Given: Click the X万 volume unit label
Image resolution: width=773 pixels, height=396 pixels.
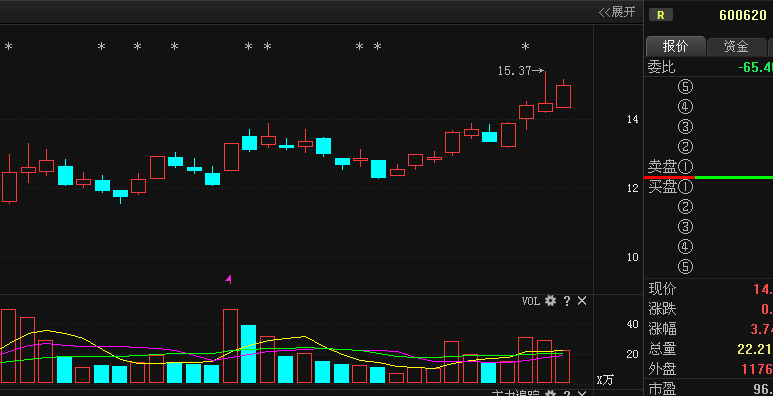Looking at the screenshot, I should point(605,380).
